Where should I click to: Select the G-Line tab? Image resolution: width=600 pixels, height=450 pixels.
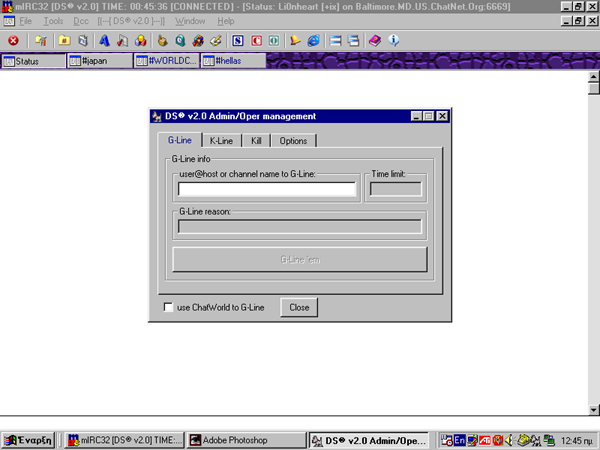(179, 140)
